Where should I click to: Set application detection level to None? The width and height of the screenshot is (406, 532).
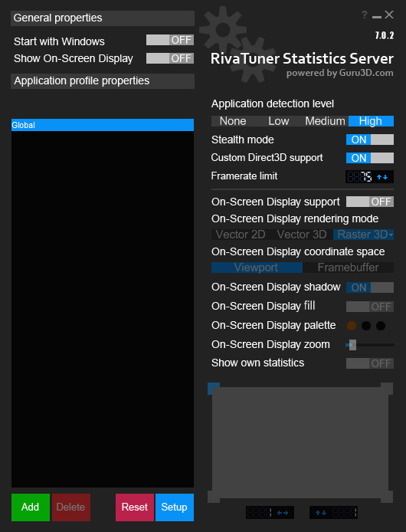pos(233,121)
